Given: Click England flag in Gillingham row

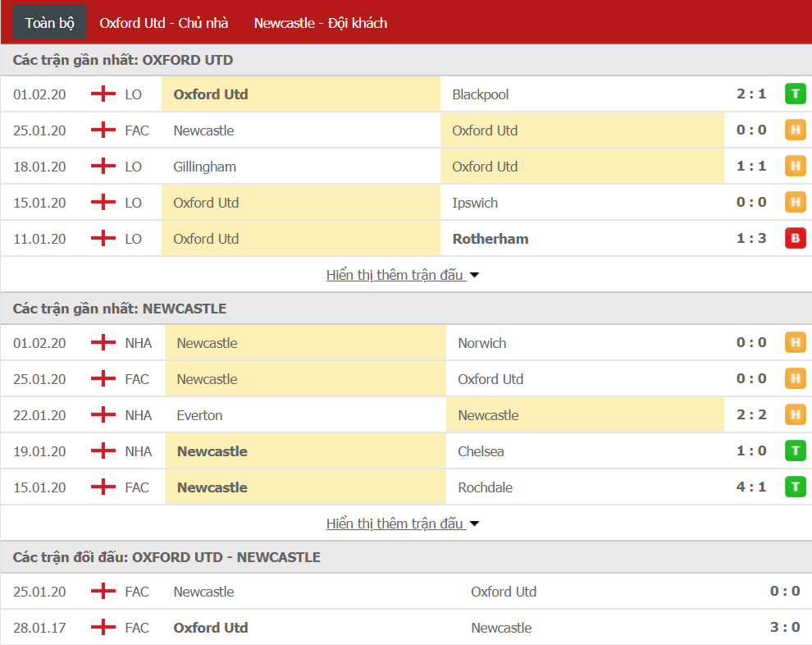Looking at the screenshot, I should pyautogui.click(x=103, y=167).
